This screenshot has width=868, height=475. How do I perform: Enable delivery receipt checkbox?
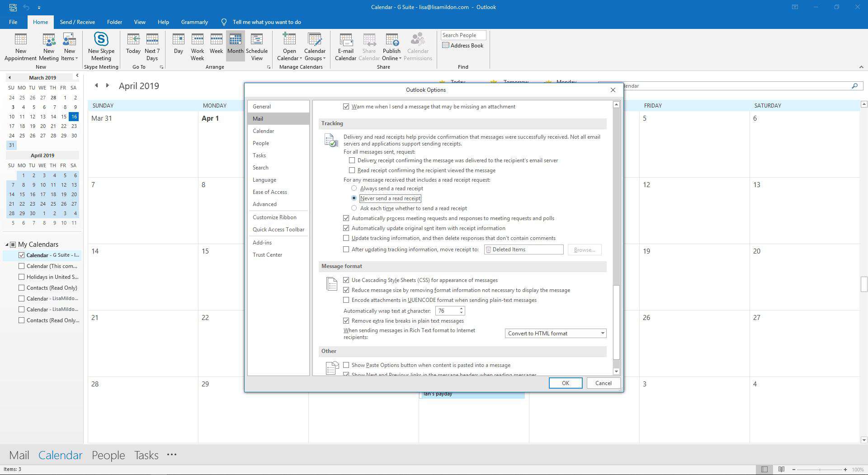click(x=352, y=160)
